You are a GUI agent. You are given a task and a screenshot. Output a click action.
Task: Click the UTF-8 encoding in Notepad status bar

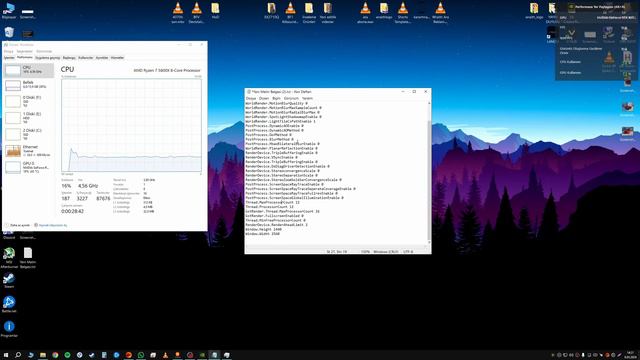[x=408, y=251]
